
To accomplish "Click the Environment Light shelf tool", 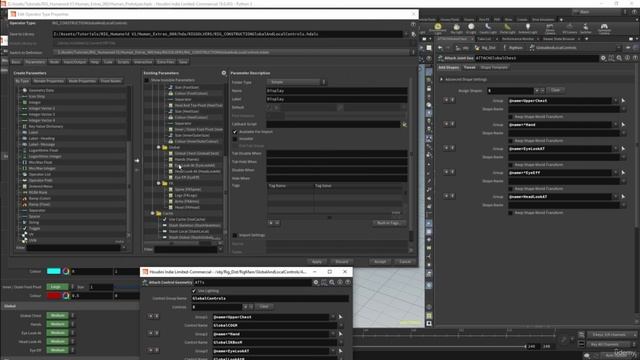I will 438,29.
